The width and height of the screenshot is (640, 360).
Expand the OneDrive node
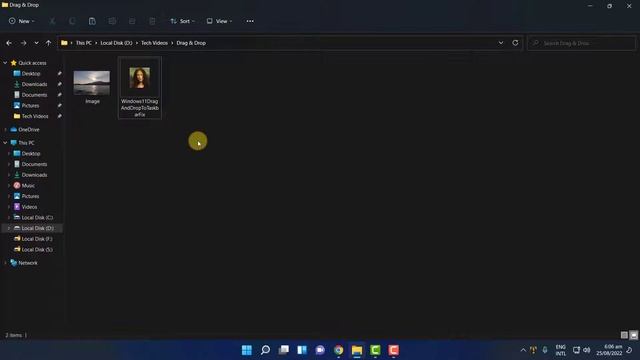click(x=5, y=129)
